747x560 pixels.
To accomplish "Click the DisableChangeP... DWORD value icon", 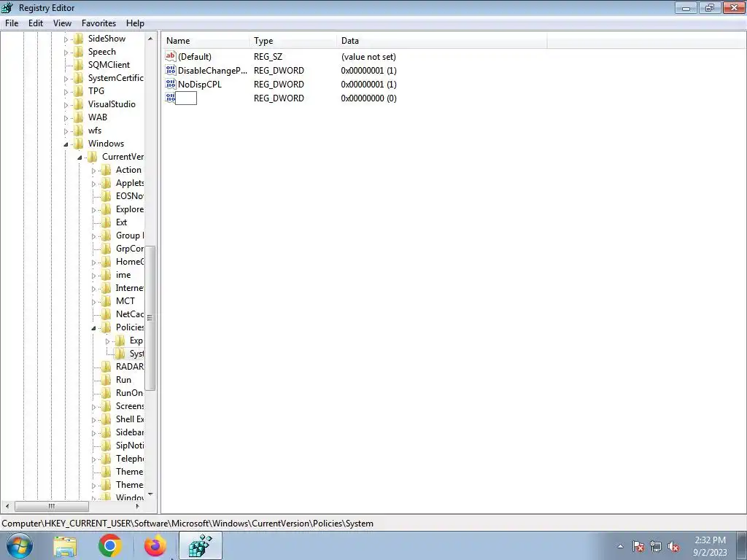I will (171, 70).
